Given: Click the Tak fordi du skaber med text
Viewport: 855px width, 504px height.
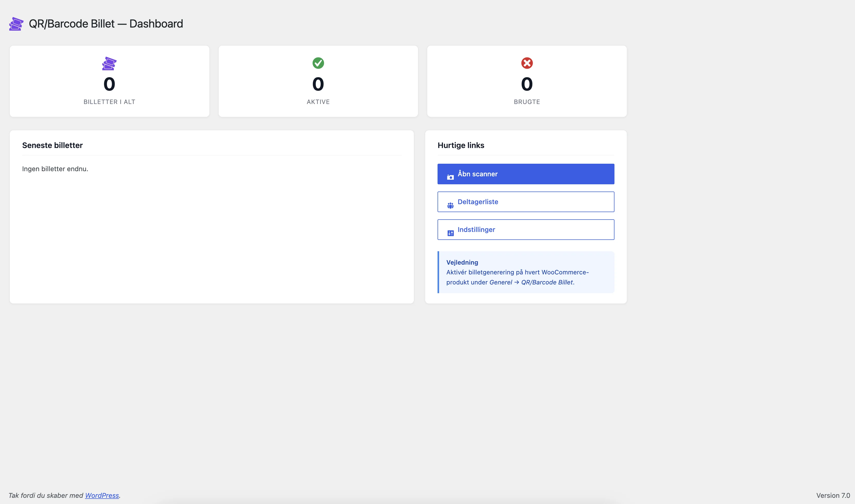Looking at the screenshot, I should point(46,495).
